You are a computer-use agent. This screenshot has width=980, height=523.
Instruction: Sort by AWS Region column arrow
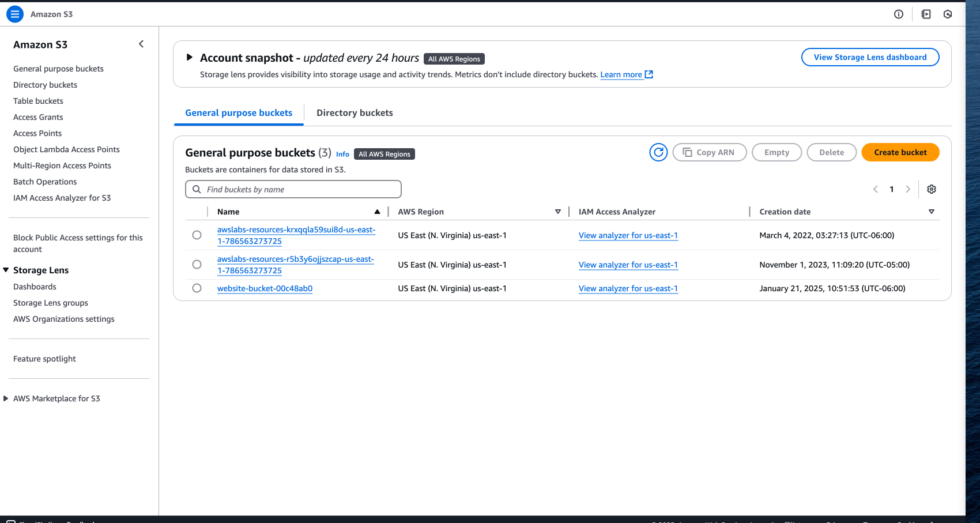point(558,212)
